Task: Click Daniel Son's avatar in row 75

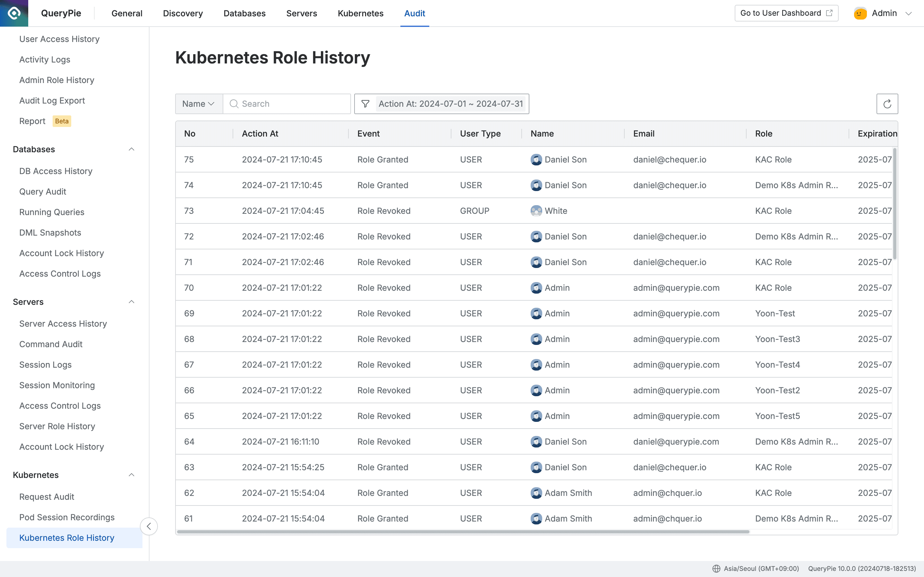Action: coord(536,160)
